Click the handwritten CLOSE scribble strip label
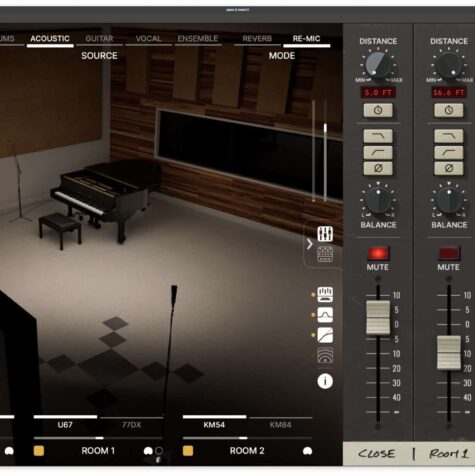This screenshot has height=475, width=475. tap(377, 453)
